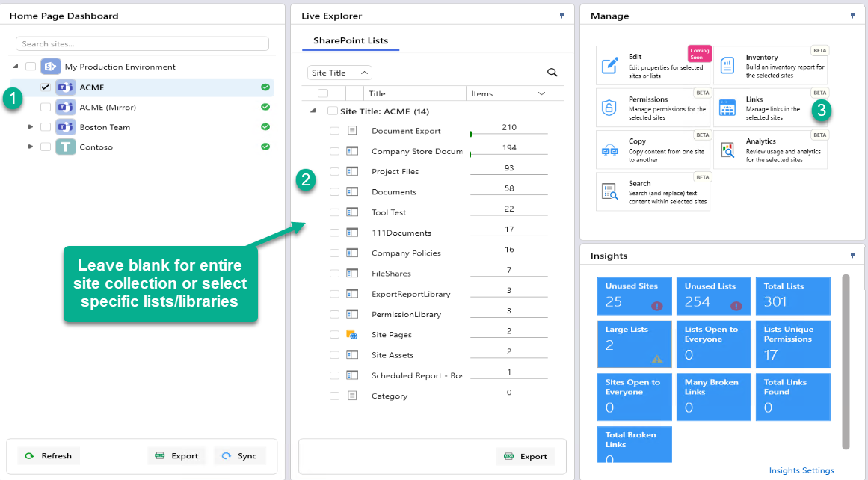This screenshot has height=480, width=868.
Task: Expand the Contoso tree node
Action: pyautogui.click(x=31, y=147)
